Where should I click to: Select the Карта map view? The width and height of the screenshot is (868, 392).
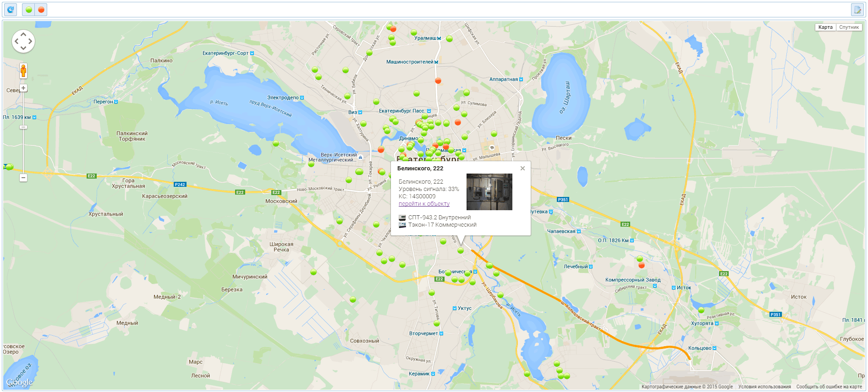point(825,27)
